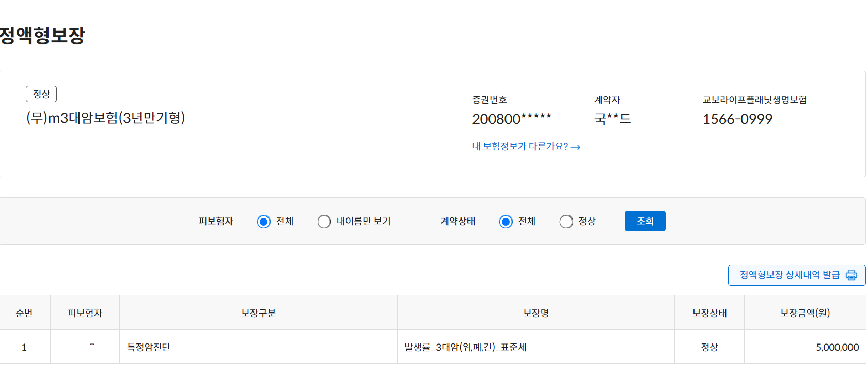This screenshot has height=375, width=868.
Task: Click the 보장상태 column header
Action: point(709,313)
